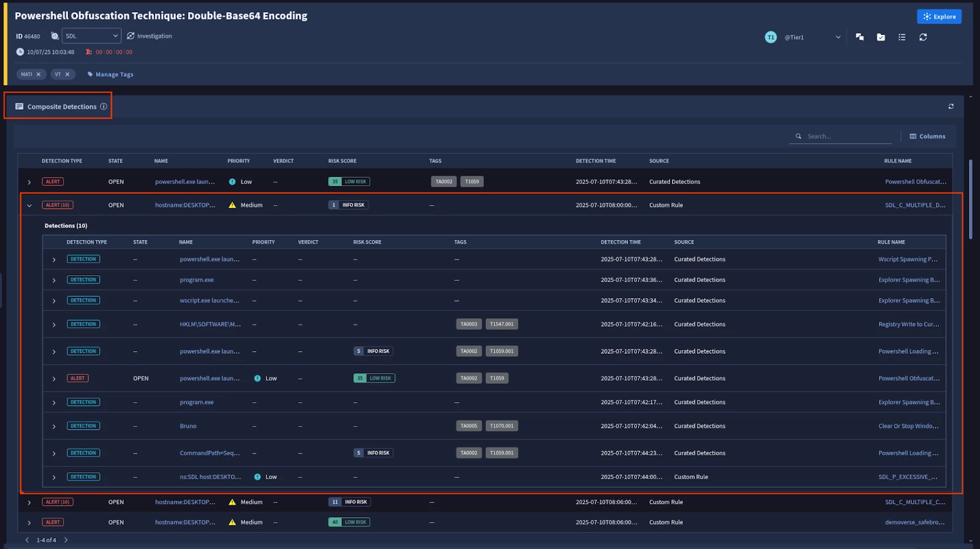Image resolution: width=980 pixels, height=549 pixels.
Task: Click the refresh icon in the header
Action: (x=923, y=37)
